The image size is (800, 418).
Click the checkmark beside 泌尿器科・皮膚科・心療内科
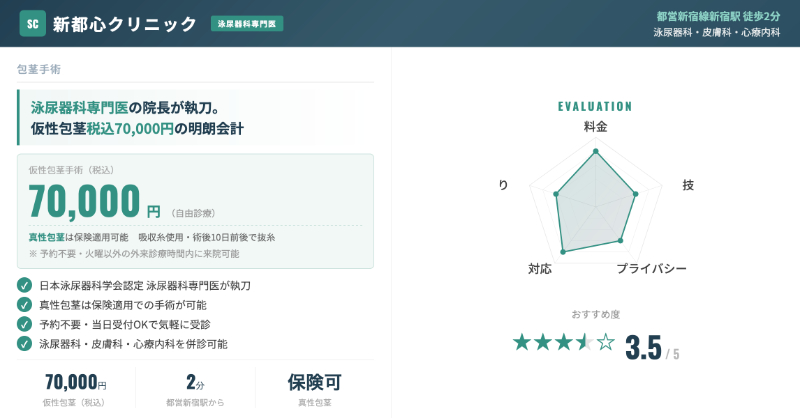tap(25, 343)
